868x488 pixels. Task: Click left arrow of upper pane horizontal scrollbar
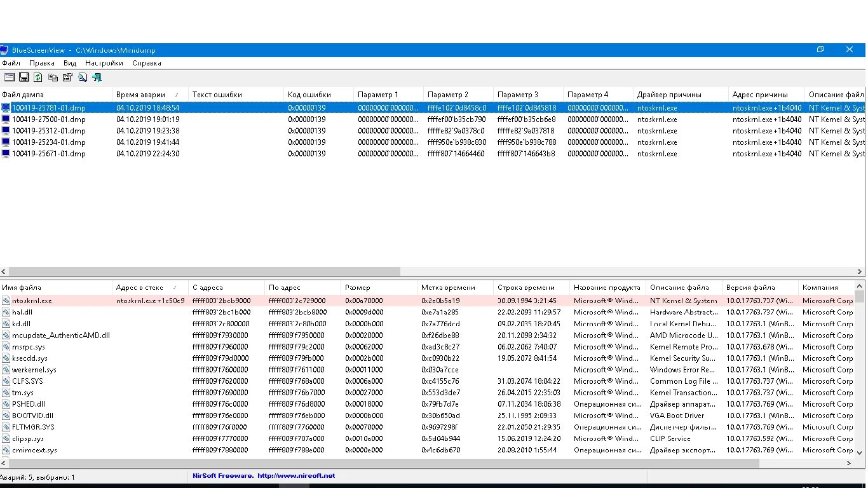4,271
